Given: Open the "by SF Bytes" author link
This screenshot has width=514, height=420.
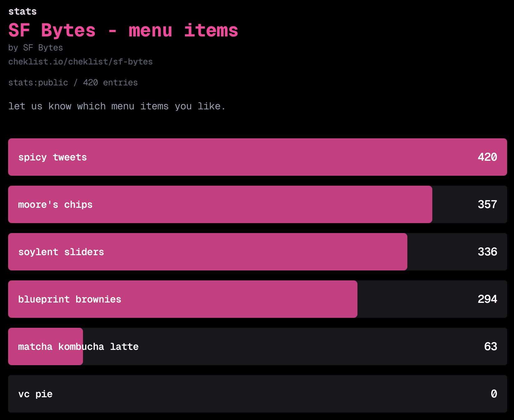Looking at the screenshot, I should (36, 48).
